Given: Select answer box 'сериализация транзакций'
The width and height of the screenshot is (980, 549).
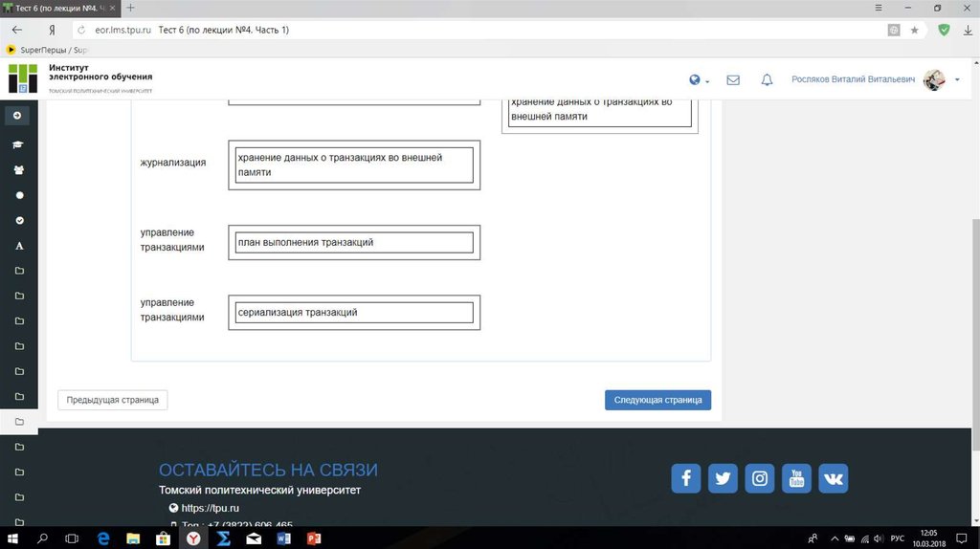Looking at the screenshot, I should click(x=354, y=313).
